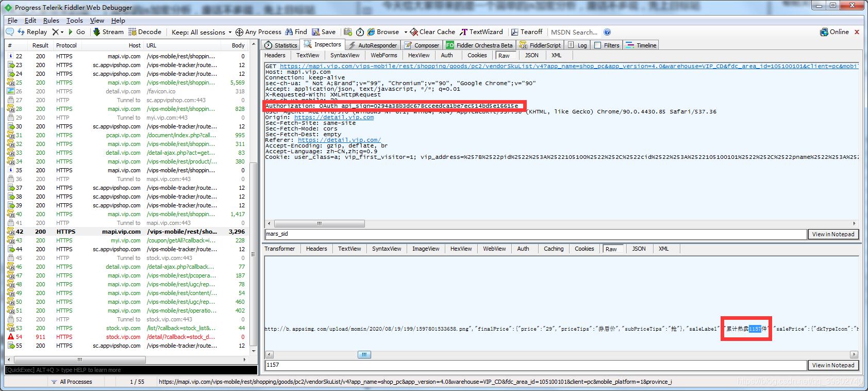Select the response Caching tab
The height and width of the screenshot is (391, 868).
click(x=554, y=249)
